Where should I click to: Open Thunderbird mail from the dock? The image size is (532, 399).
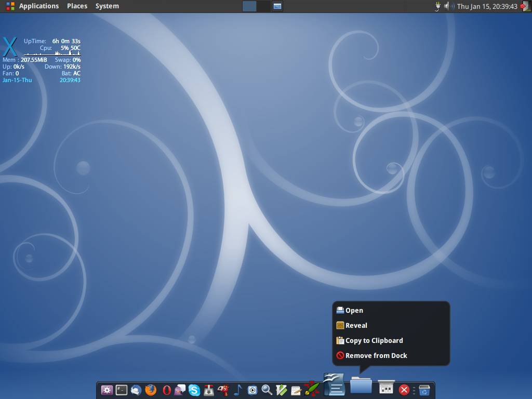pyautogui.click(x=136, y=390)
